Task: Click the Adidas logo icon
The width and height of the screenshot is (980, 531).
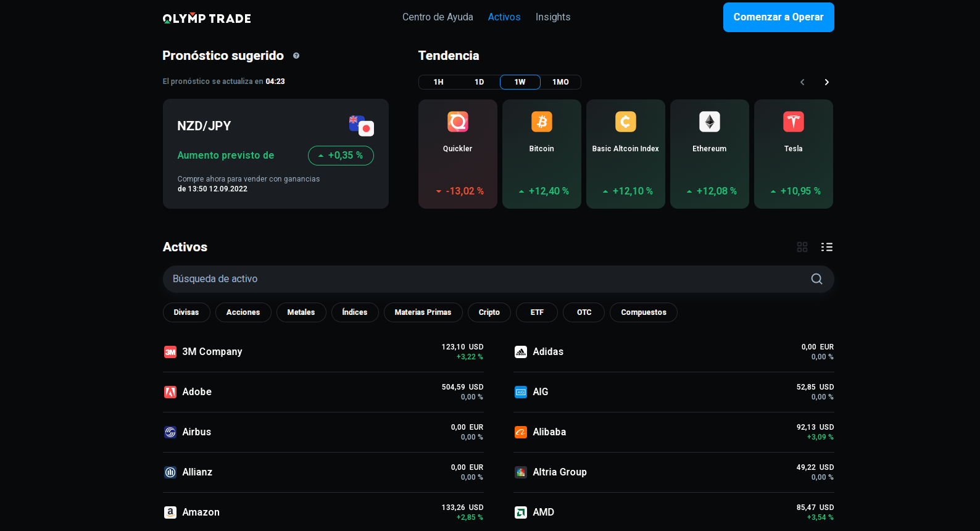Action: tap(521, 352)
